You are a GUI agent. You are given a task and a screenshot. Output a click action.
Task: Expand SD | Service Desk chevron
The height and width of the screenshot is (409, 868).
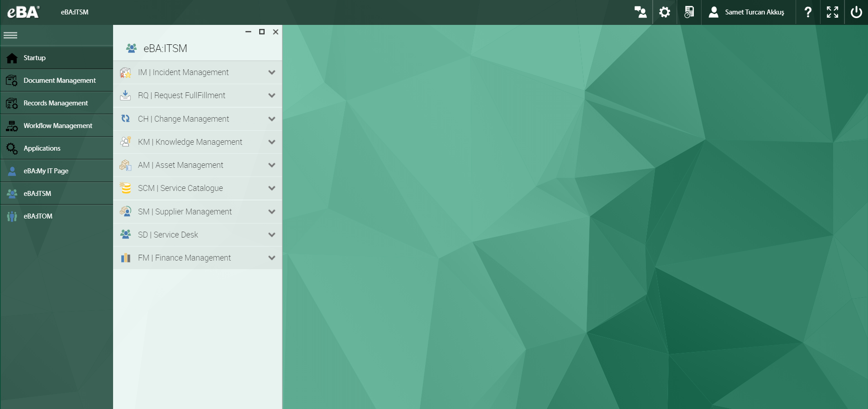point(272,235)
